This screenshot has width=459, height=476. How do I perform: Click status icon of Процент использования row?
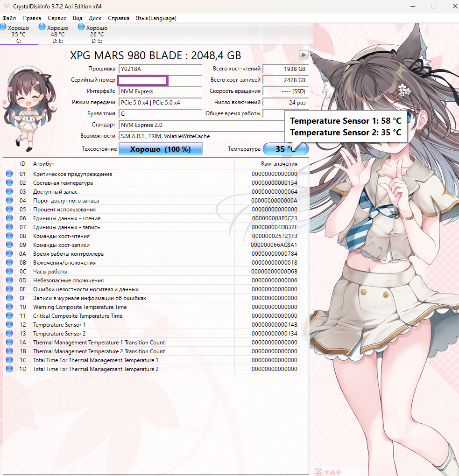(x=9, y=209)
